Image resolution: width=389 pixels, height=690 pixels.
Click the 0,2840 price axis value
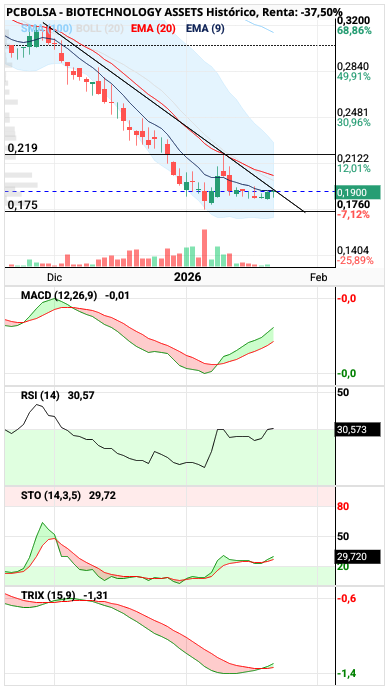(353, 66)
